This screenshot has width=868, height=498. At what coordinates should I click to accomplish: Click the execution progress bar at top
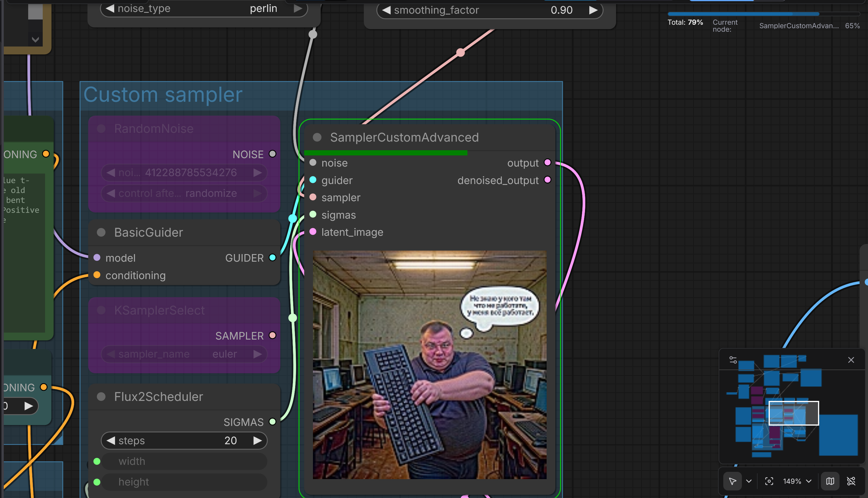(763, 14)
